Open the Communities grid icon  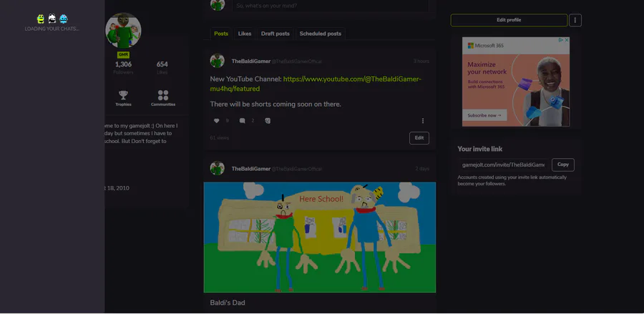coord(163,99)
